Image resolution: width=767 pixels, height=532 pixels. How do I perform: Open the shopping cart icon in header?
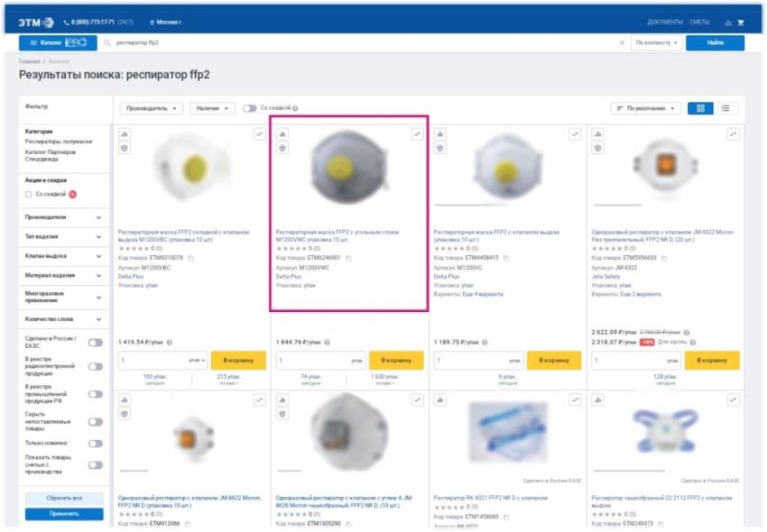[x=741, y=23]
